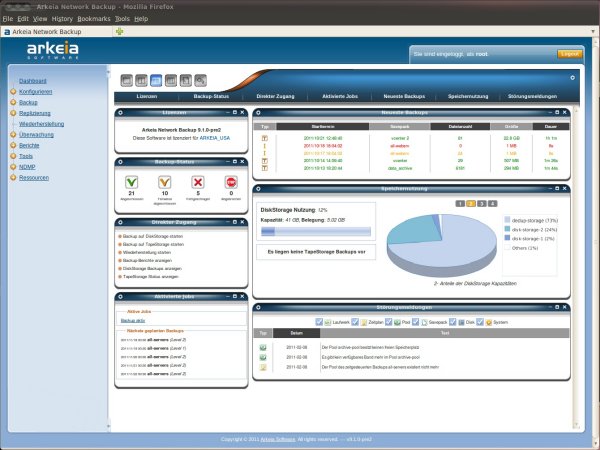This screenshot has width=600, height=450.
Task: Click the search magnifier toolbar icon
Action: click(x=201, y=80)
